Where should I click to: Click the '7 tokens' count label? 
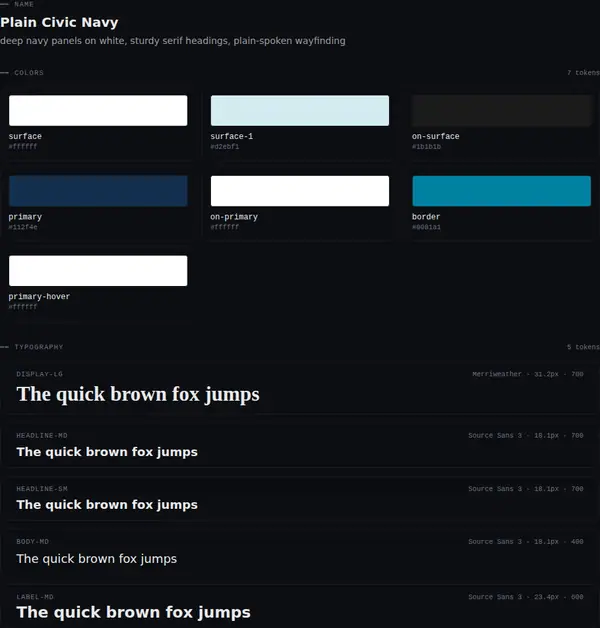coord(583,73)
